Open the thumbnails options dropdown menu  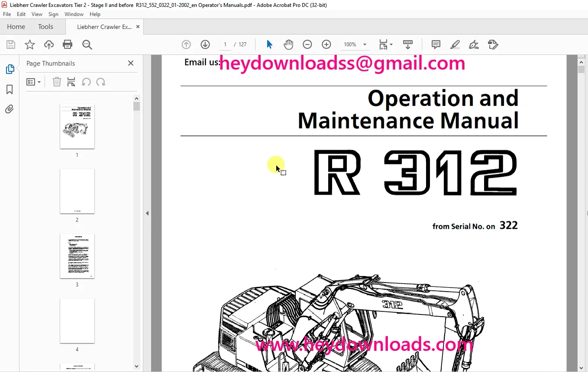(x=33, y=82)
